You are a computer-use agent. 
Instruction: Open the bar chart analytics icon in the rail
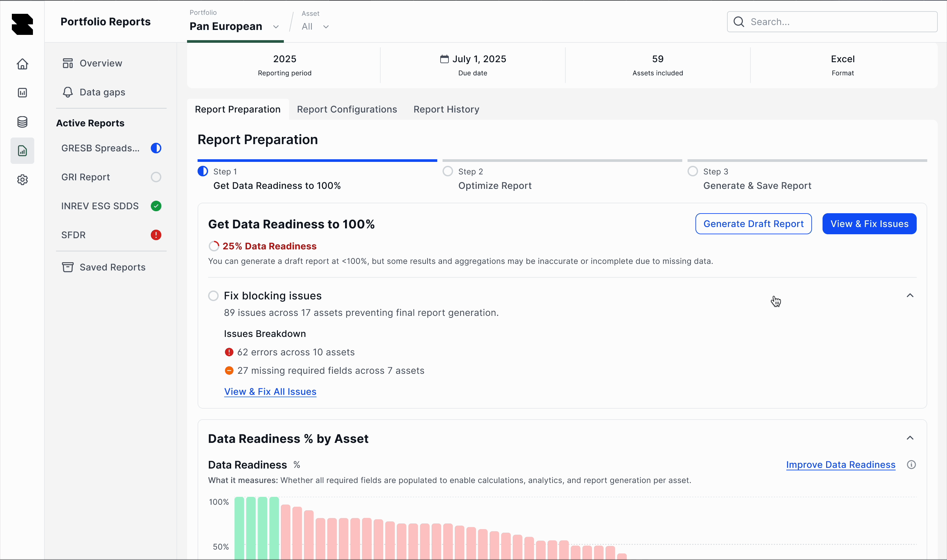pos(22,93)
